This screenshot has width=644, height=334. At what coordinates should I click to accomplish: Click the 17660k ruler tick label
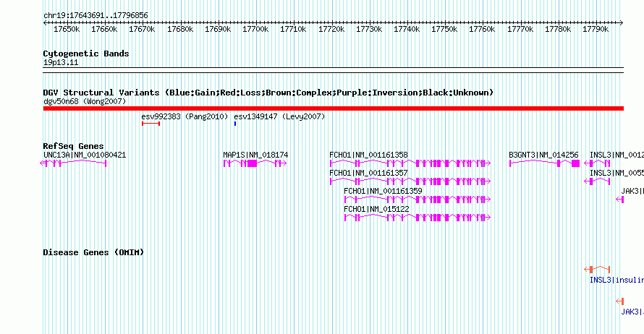[x=104, y=29]
